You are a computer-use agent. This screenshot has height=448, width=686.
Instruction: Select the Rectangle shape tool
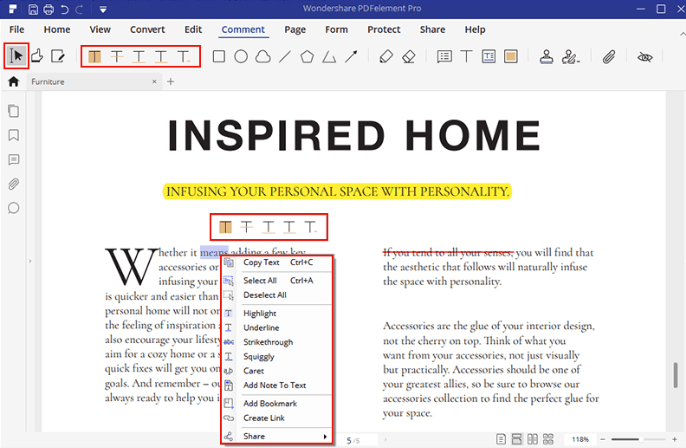point(219,57)
